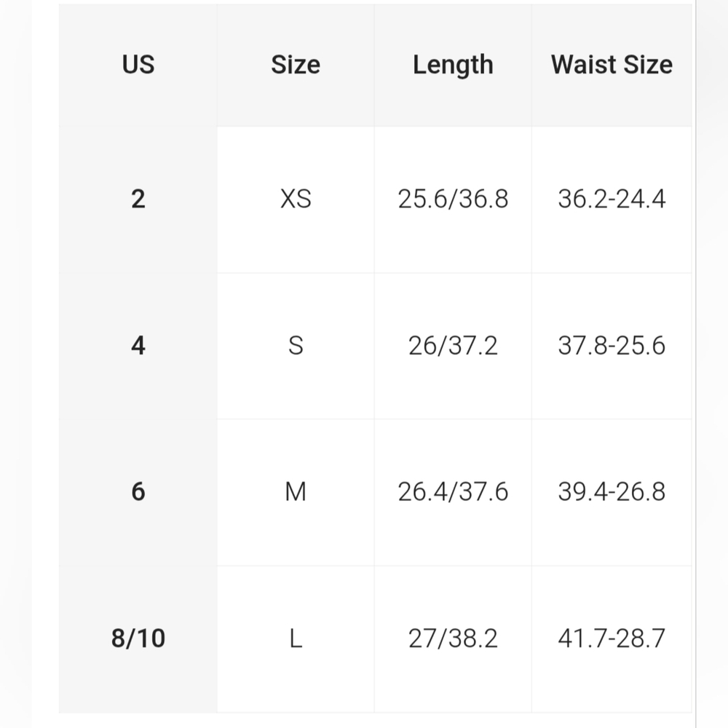Select the 27/38.2 length value

pos(453,638)
